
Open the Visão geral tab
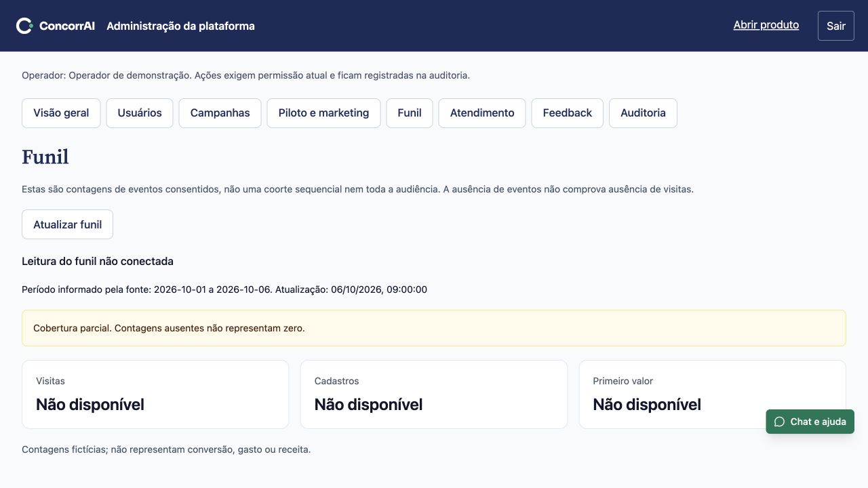(61, 113)
